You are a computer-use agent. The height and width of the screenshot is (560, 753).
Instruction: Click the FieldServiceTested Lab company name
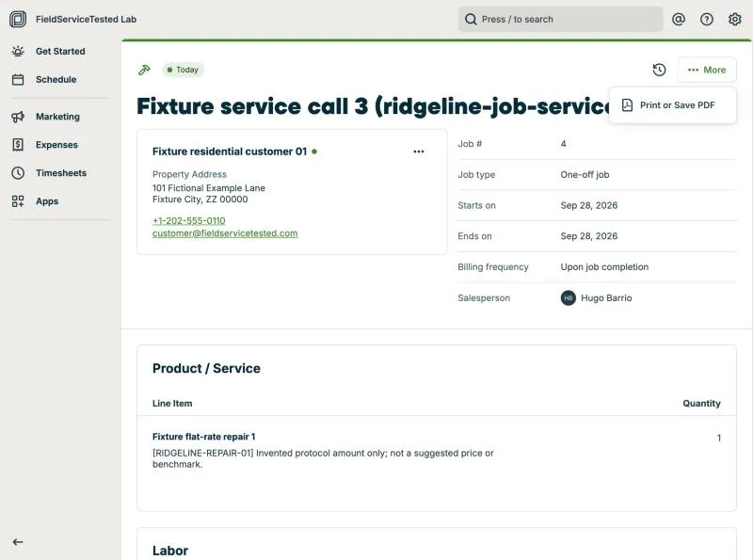86,19
